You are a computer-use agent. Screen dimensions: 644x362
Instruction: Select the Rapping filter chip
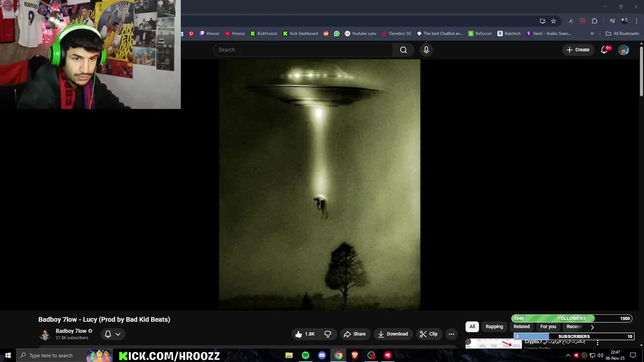coord(494,327)
